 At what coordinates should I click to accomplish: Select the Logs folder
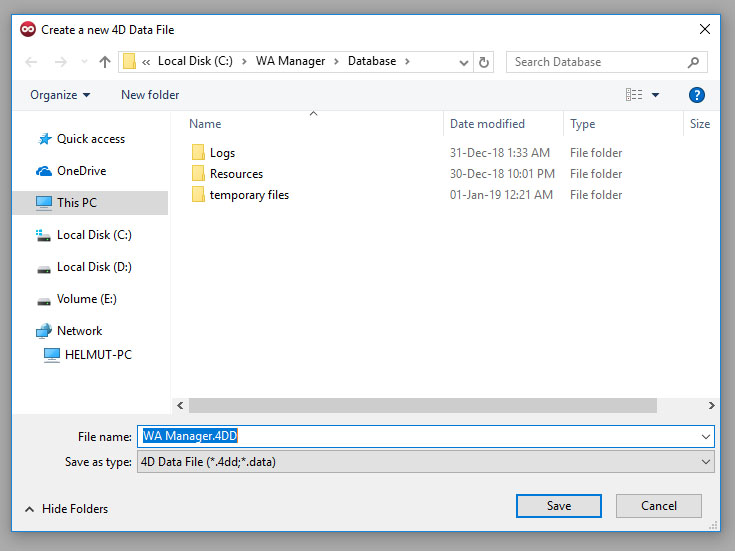[x=222, y=153]
